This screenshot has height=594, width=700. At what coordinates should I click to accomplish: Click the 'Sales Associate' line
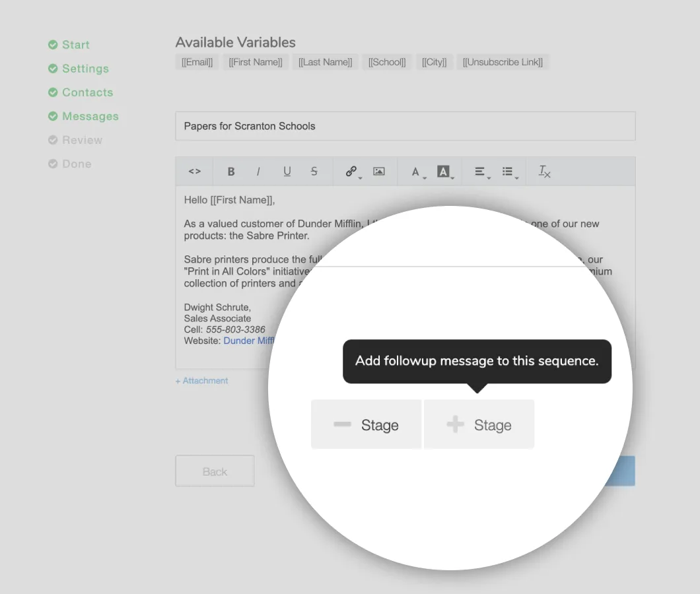click(x=217, y=319)
